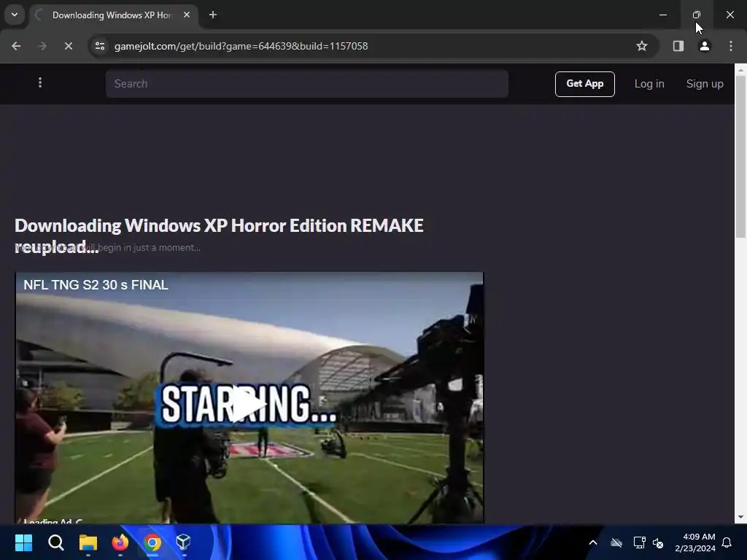Click the OneDrive cloud tray icon

(x=616, y=542)
